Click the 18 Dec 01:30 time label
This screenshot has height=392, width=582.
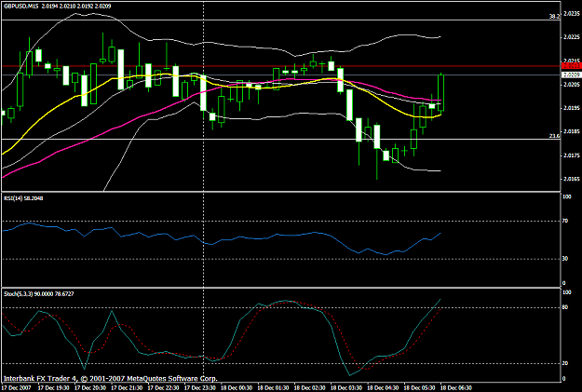(x=273, y=388)
